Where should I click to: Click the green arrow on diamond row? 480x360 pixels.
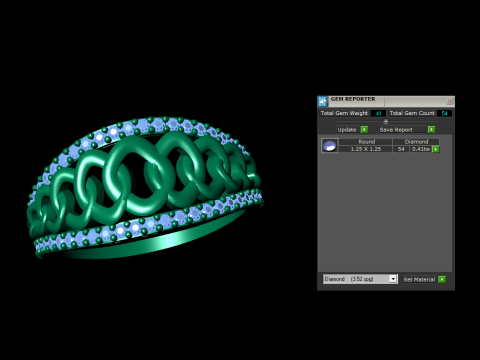tap(436, 149)
